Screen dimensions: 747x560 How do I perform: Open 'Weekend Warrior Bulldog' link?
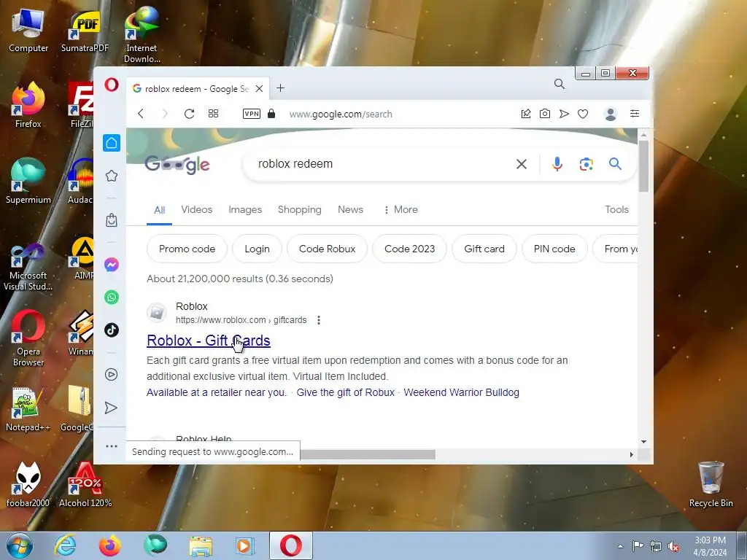[x=462, y=392]
